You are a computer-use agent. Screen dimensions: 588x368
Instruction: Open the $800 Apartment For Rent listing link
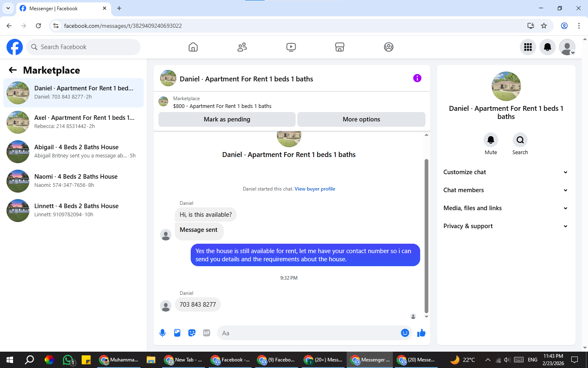click(222, 106)
